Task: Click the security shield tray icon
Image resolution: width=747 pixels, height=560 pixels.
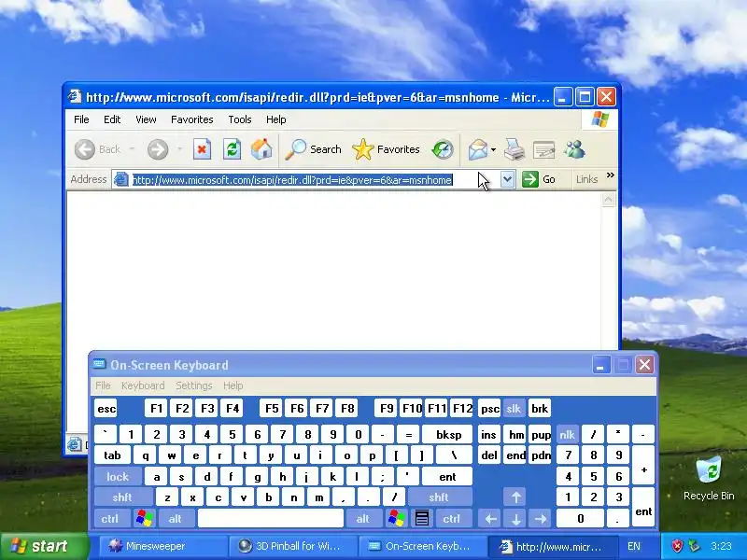Action: coord(677,546)
